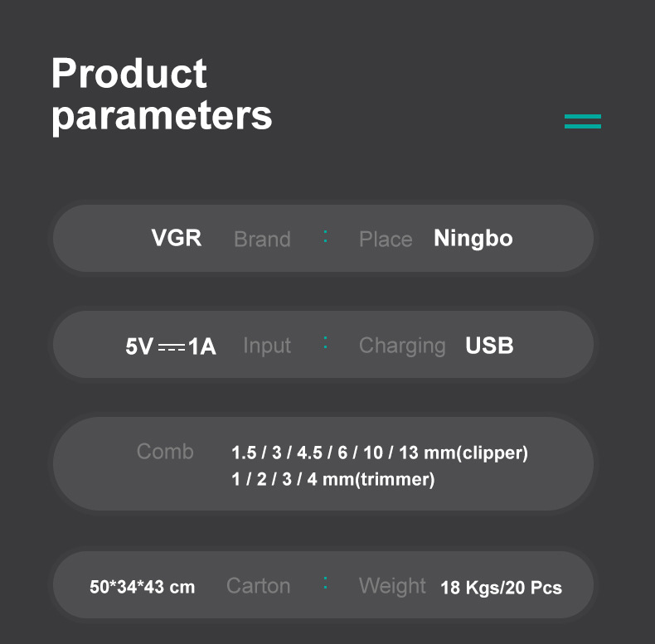Click the Place label
Viewport: 655px width, 644px height.
coord(385,240)
